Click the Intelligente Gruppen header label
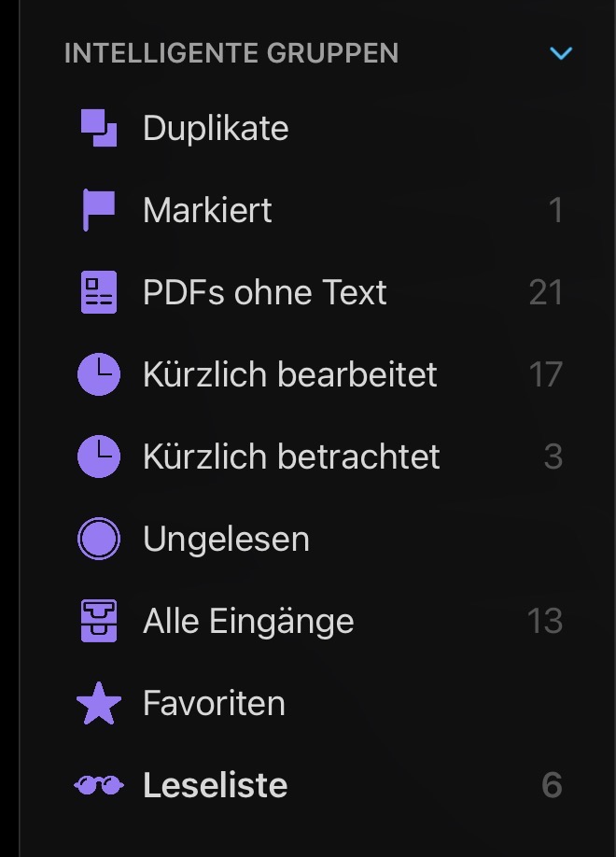 coord(231,53)
